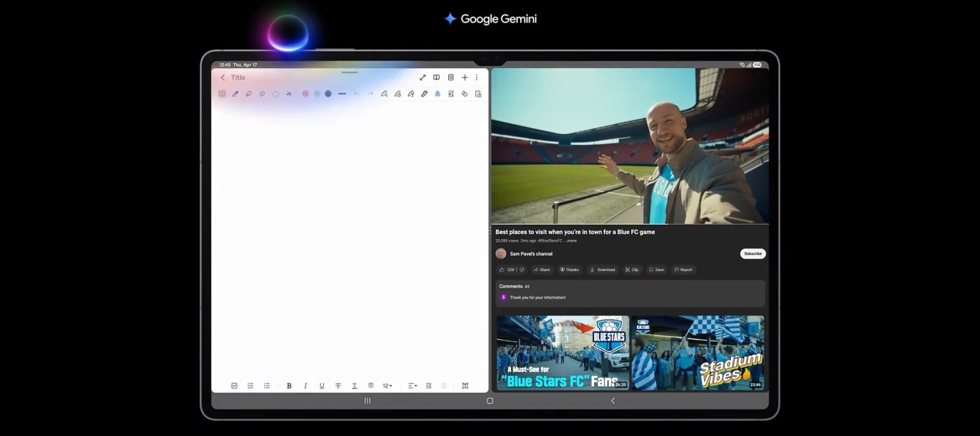The width and height of the screenshot is (980, 436).
Task: Open the Blue Stars FC Fans video thumbnail
Action: (562, 352)
